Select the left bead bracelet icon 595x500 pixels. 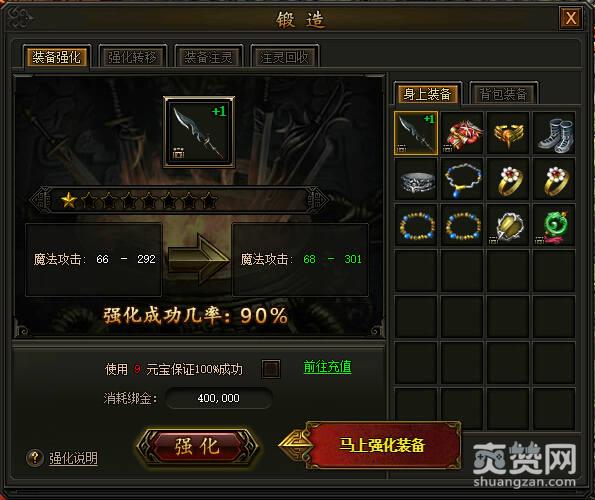(416, 225)
